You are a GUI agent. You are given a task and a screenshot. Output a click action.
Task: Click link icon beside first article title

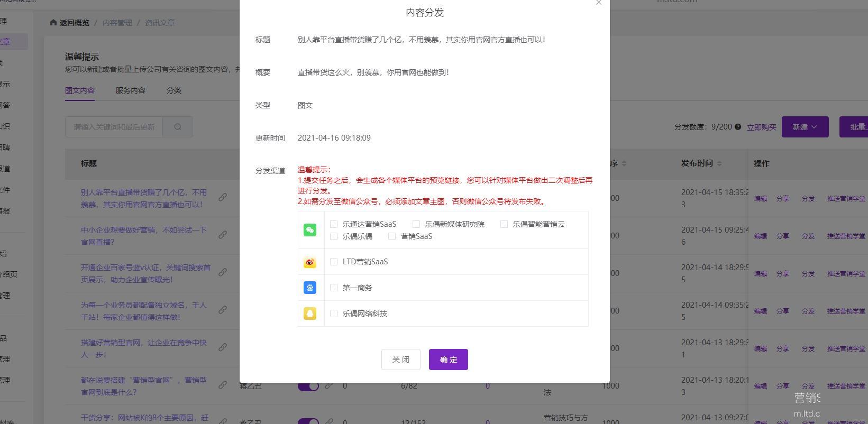223,197
